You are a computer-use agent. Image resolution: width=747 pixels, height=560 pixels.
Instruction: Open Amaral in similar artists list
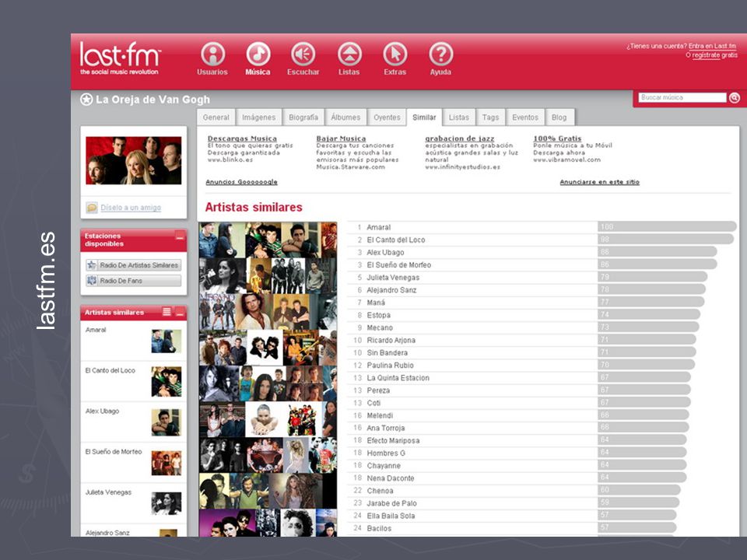(x=378, y=228)
